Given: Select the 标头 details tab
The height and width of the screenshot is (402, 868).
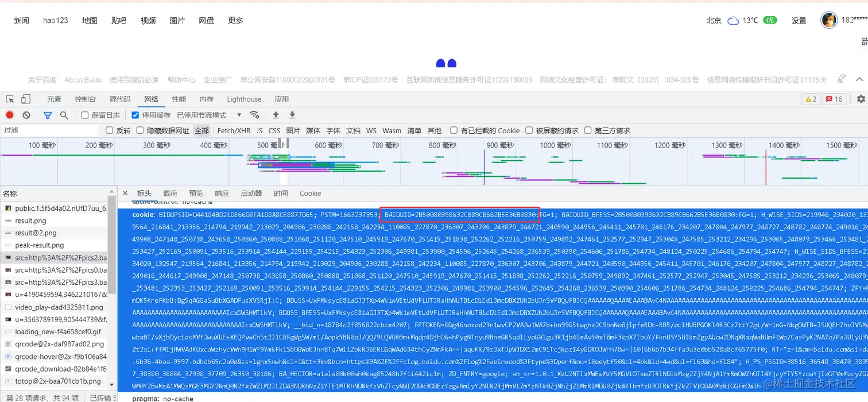Looking at the screenshot, I should [145, 193].
